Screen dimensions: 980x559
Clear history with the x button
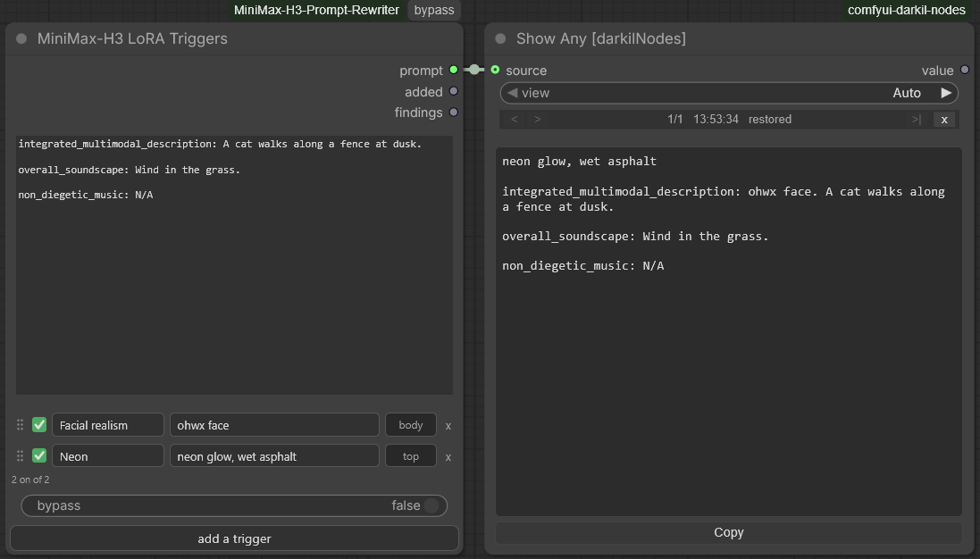pyautogui.click(x=944, y=120)
